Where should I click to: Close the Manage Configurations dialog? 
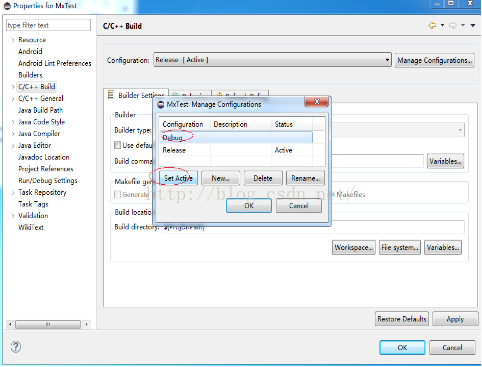pos(317,102)
